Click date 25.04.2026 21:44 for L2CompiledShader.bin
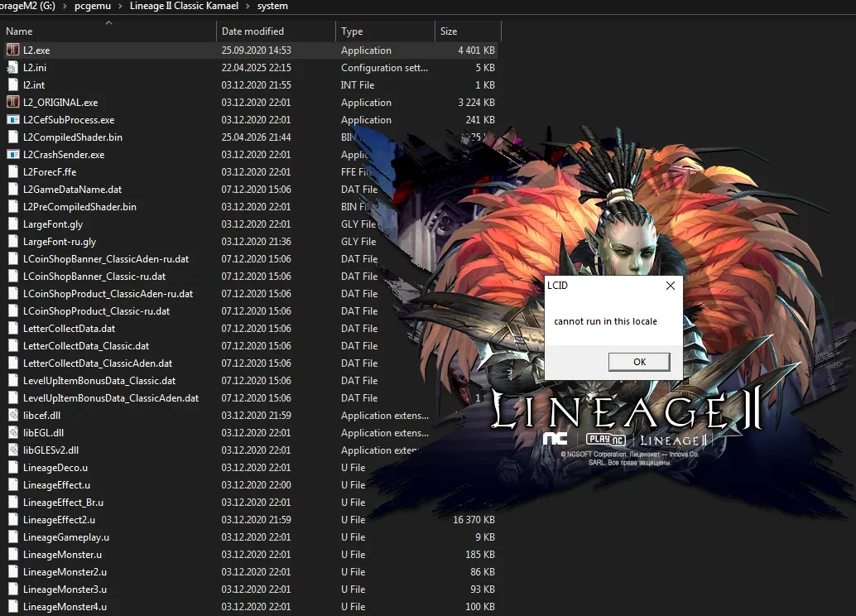This screenshot has height=616, width=856. pyautogui.click(x=256, y=137)
